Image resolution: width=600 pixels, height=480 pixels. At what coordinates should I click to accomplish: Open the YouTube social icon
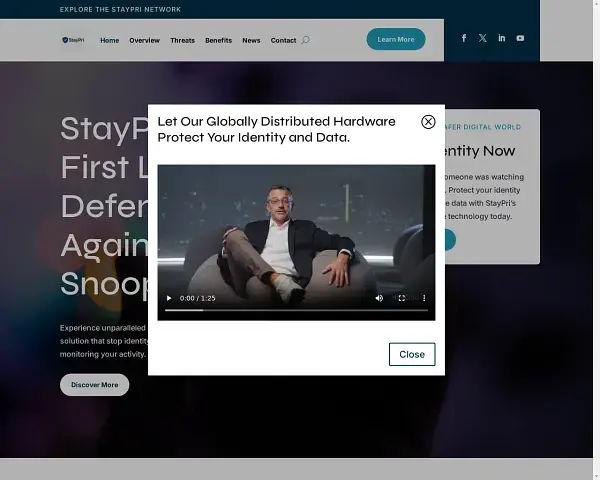520,38
